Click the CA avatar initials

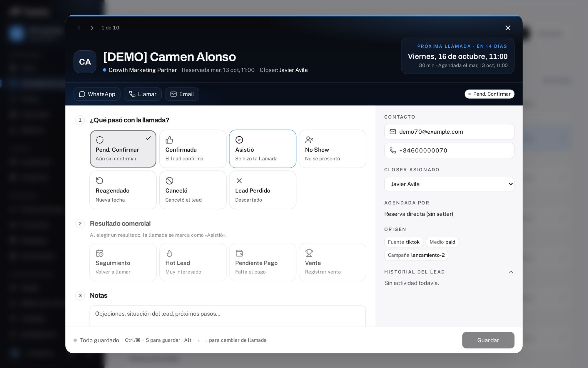click(x=85, y=62)
